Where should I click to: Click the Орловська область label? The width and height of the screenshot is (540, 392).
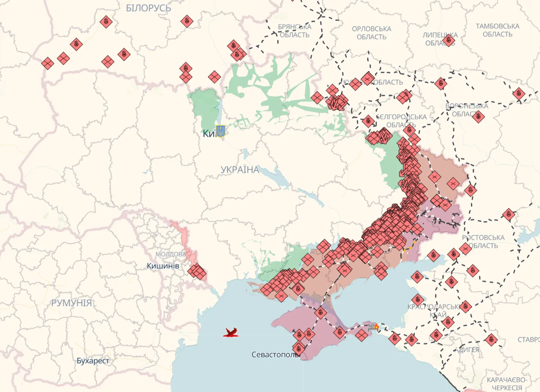[371, 32]
